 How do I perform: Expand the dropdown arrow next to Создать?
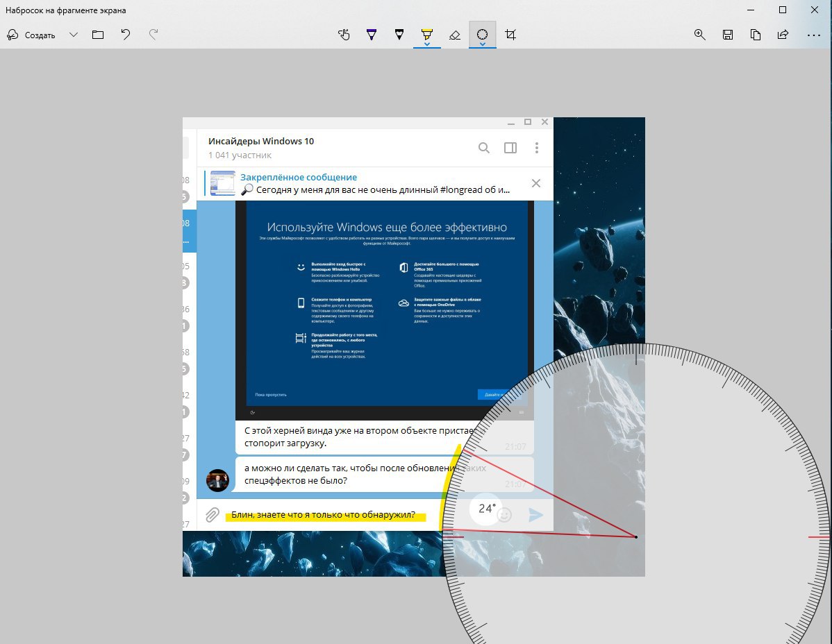tap(73, 35)
